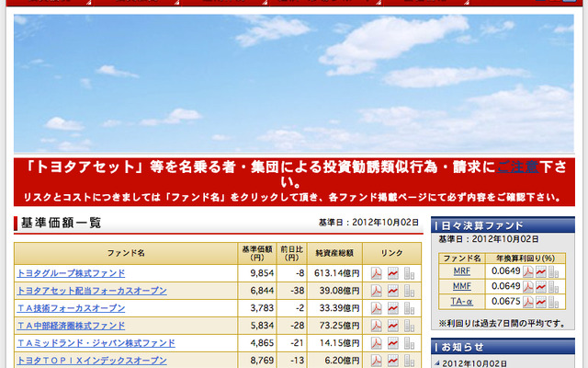Click the 年換算利回り(%) column header
Image resolution: width=588 pixels, height=368 pixels.
(525, 259)
